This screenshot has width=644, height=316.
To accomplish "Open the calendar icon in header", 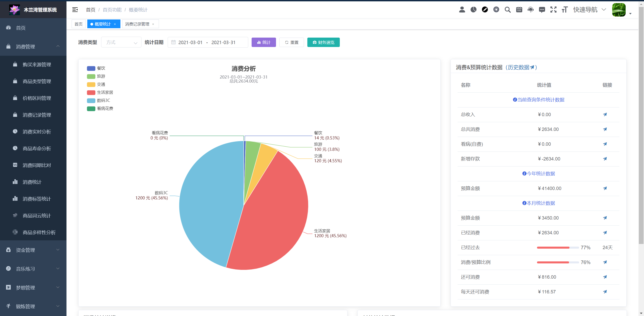I will point(519,9).
